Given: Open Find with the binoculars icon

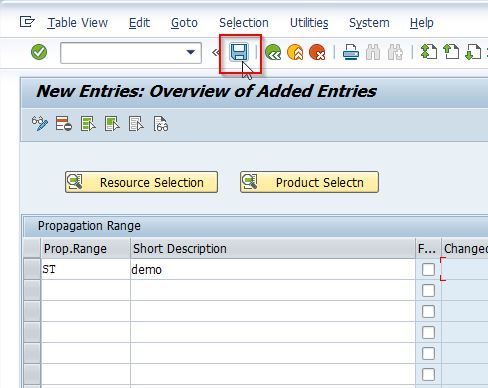Looking at the screenshot, I should coord(373,52).
